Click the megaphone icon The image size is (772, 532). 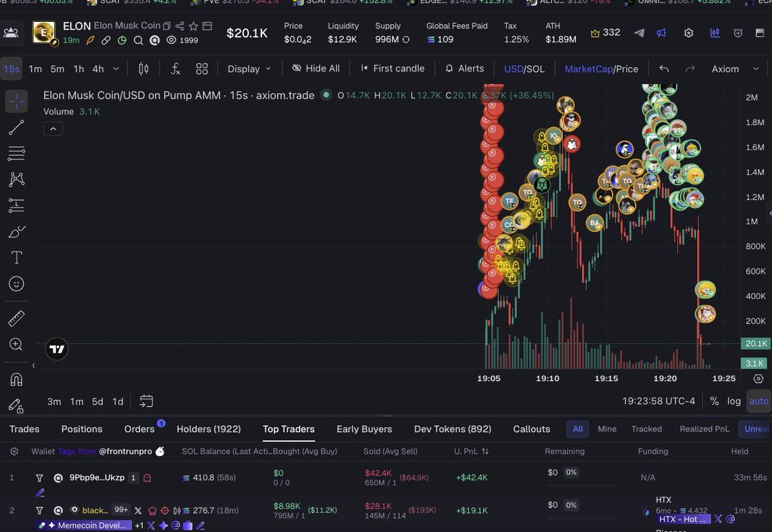[x=661, y=33]
